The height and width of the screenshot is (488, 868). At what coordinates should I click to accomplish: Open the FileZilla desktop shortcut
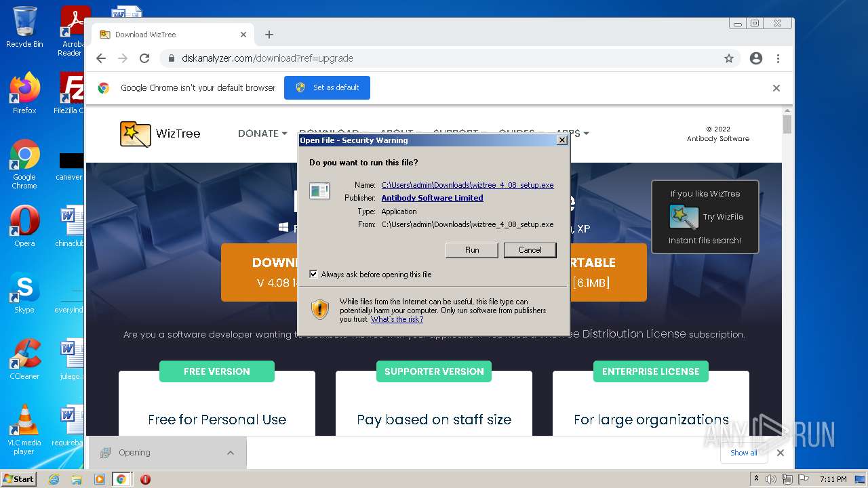(x=69, y=93)
